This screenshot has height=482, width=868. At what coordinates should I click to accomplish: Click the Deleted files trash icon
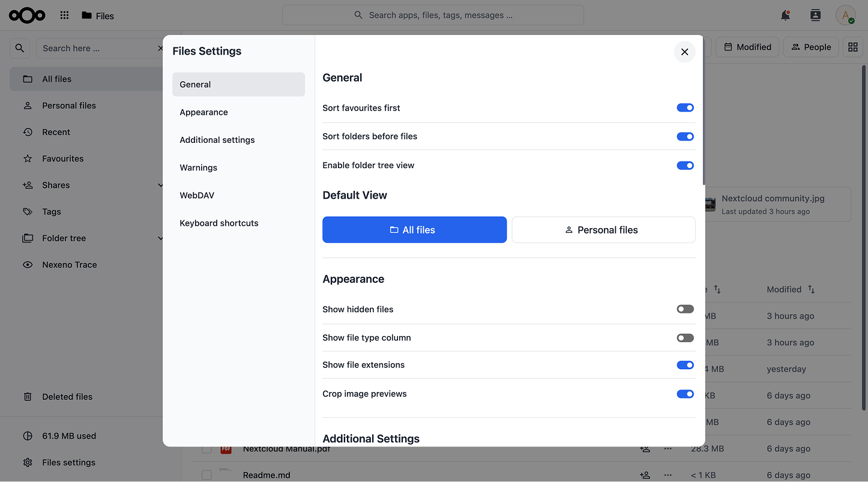[28, 397]
